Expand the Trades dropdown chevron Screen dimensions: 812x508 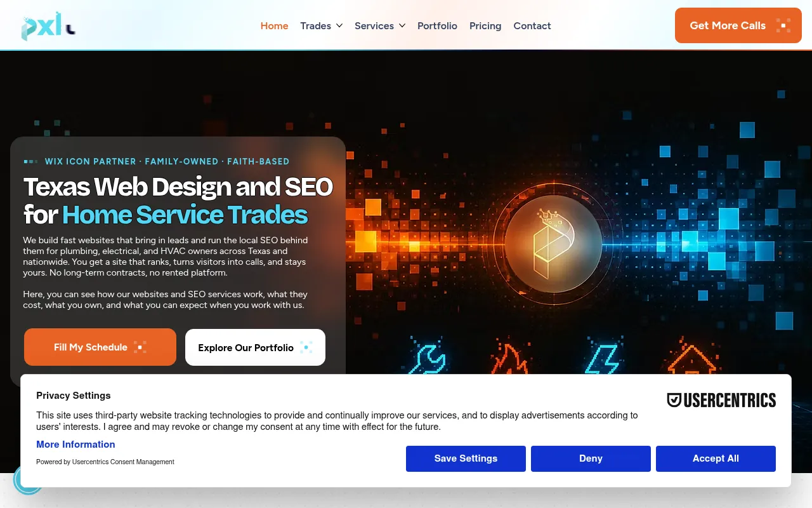point(339,26)
